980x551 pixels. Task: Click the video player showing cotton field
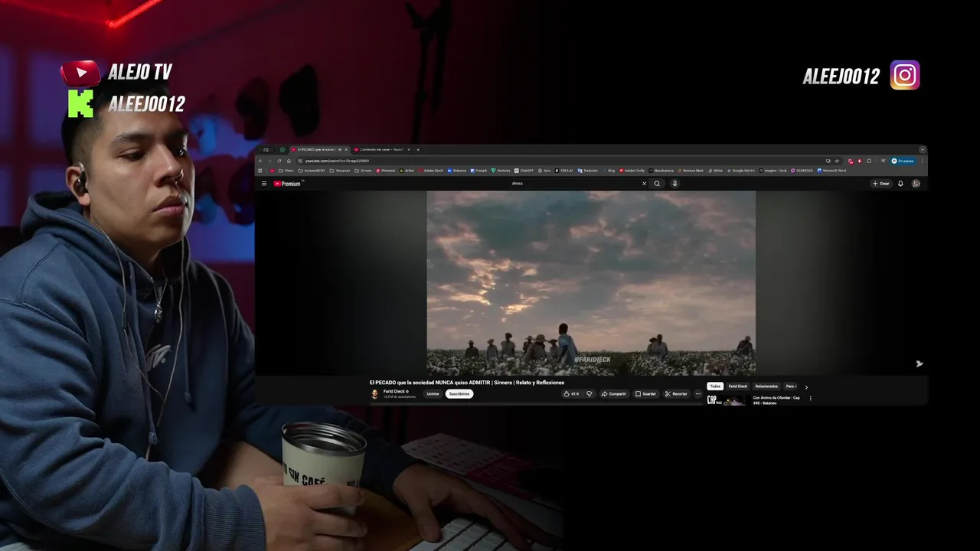591,283
